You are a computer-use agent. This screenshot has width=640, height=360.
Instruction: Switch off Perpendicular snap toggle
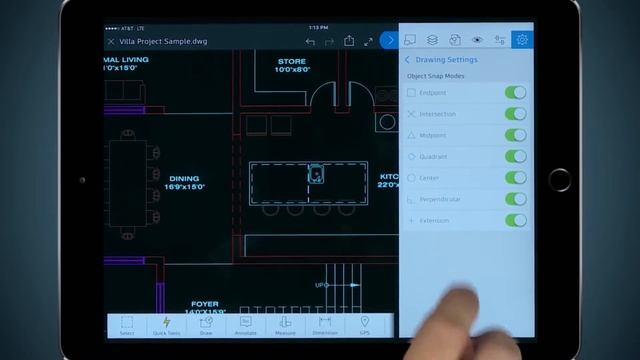(x=516, y=199)
